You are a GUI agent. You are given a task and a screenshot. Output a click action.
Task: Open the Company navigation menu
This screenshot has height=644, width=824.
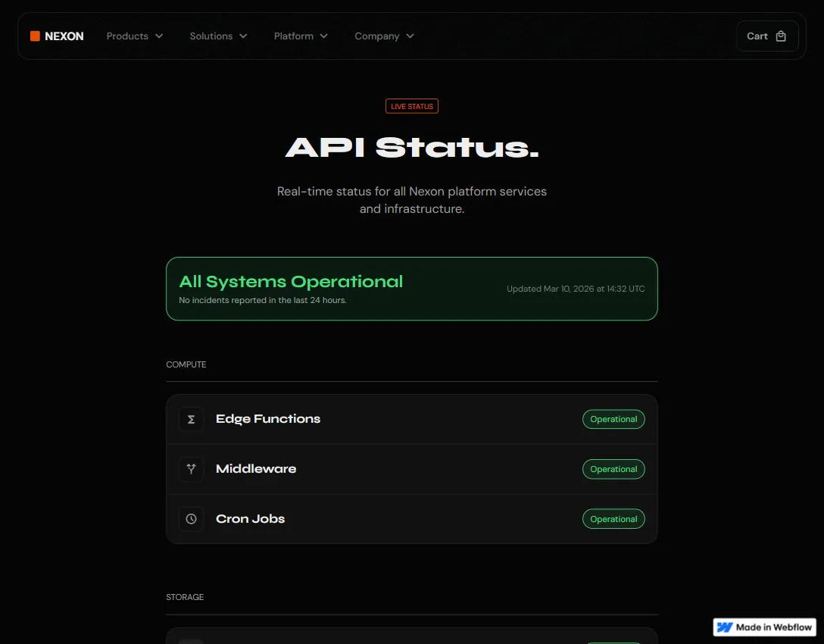[384, 36]
